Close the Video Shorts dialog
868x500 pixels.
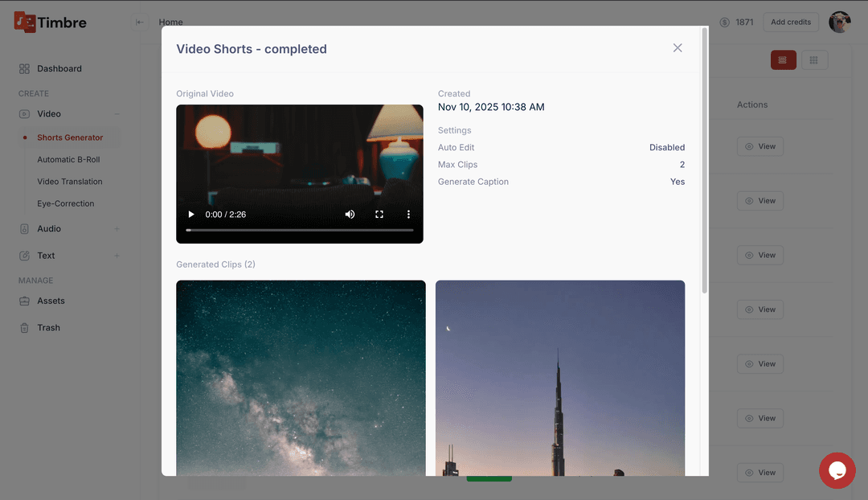(x=678, y=48)
